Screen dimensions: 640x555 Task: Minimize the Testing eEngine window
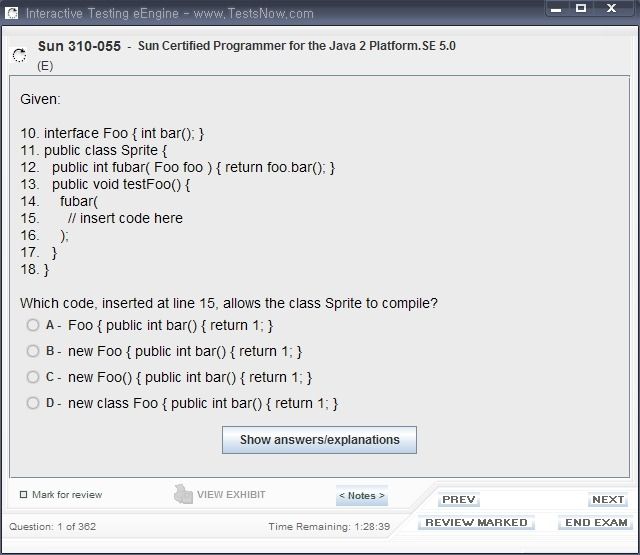[556, 9]
